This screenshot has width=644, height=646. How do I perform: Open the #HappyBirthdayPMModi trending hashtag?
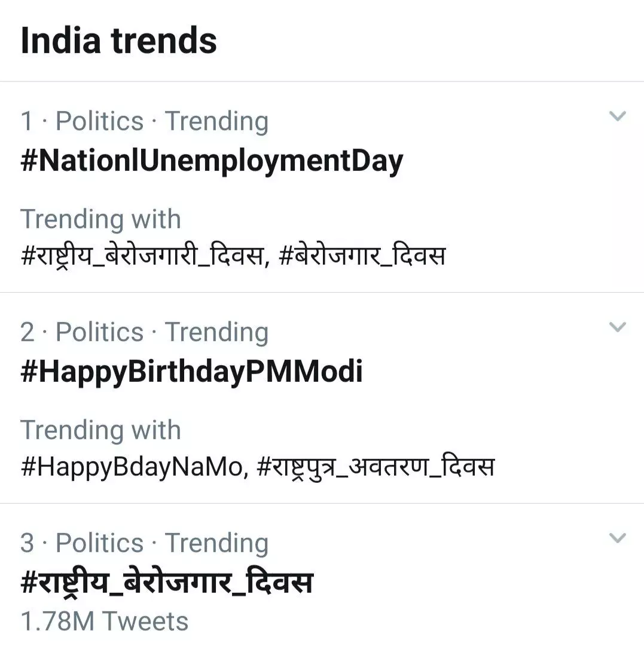191,372
